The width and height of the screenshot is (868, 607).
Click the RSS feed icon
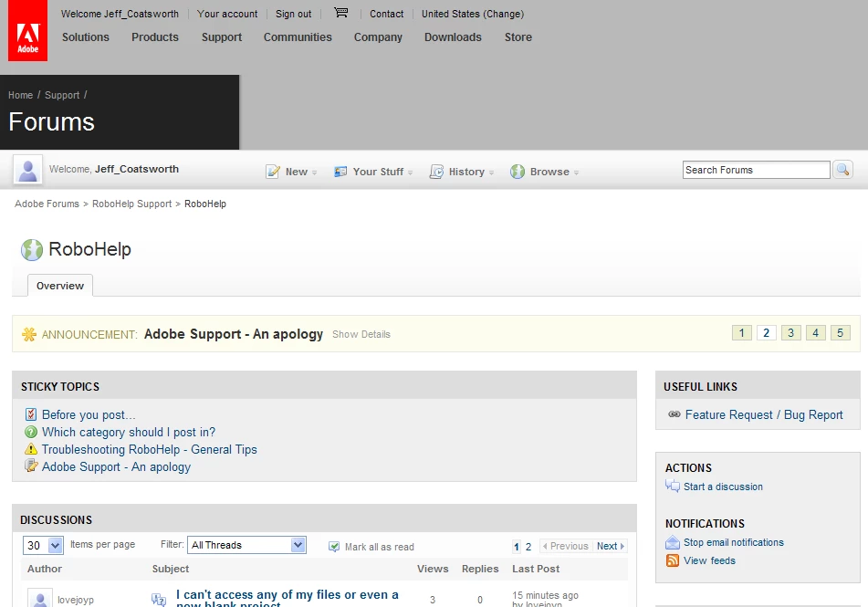673,560
